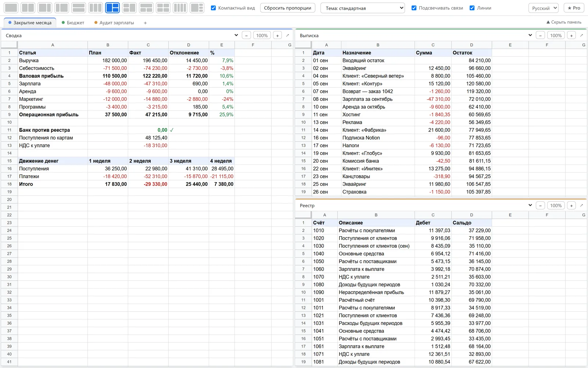This screenshot has width=588, height=368.
Task: Zoom in the Выписка panel
Action: click(x=571, y=35)
